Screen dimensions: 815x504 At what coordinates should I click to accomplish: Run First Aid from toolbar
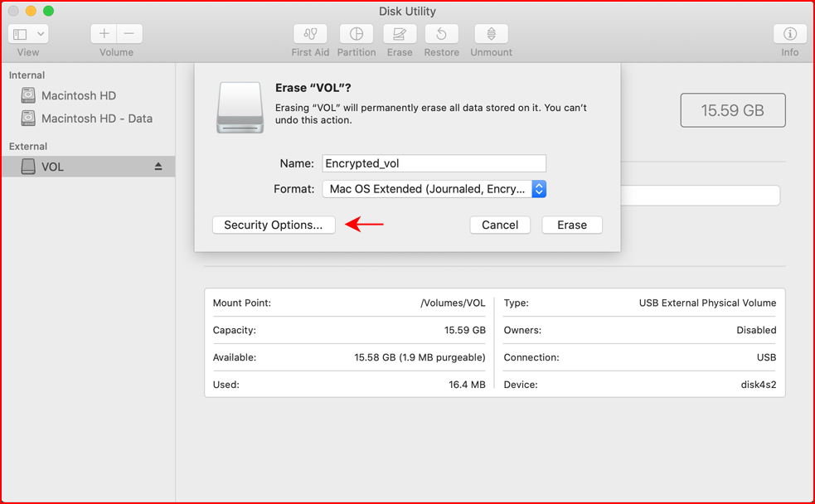click(x=310, y=34)
